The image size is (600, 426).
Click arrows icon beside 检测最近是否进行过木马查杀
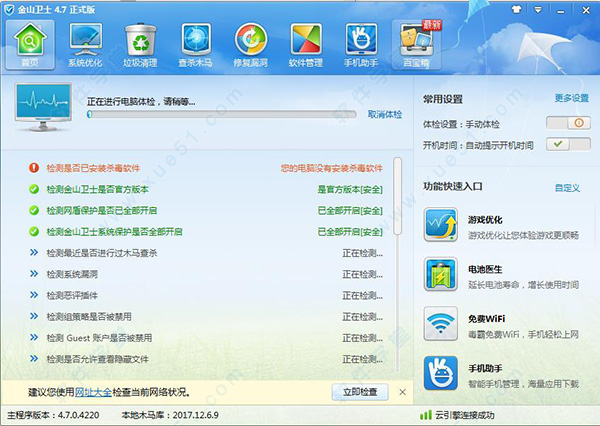click(x=34, y=253)
